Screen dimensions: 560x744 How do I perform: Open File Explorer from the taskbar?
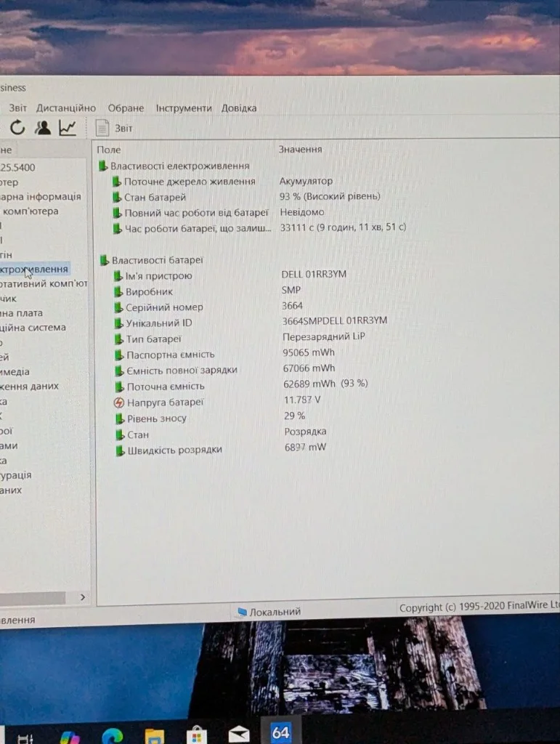[x=154, y=737]
